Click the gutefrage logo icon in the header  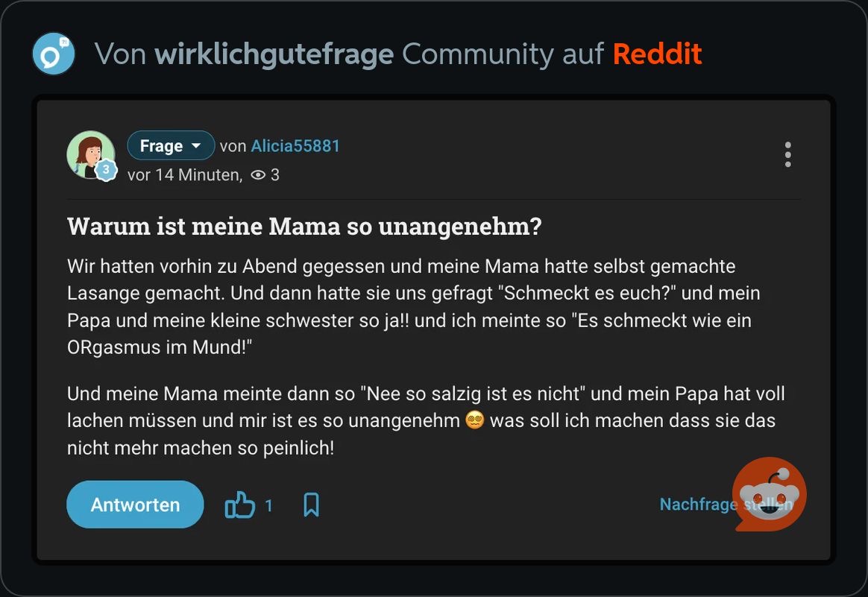pyautogui.click(x=54, y=54)
